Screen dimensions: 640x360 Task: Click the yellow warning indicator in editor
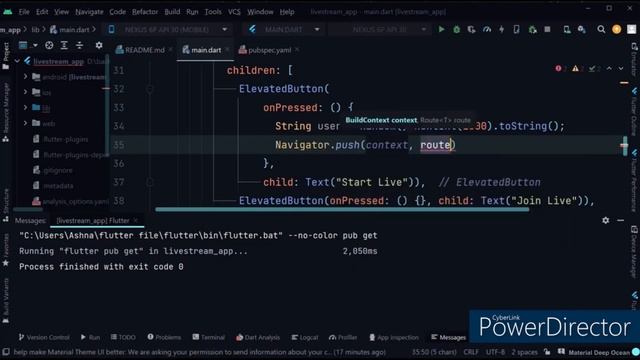575,69
